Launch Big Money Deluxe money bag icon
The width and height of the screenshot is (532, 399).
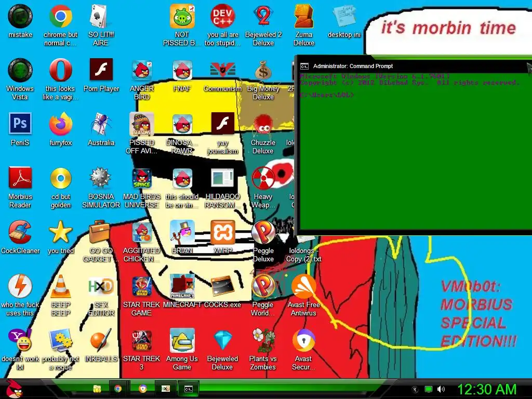(263, 71)
